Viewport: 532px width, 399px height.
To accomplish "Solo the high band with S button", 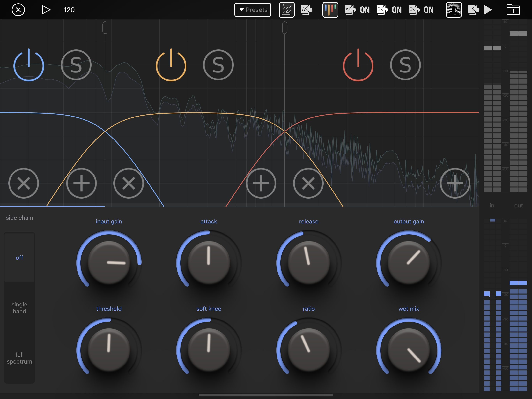I will pos(405,65).
